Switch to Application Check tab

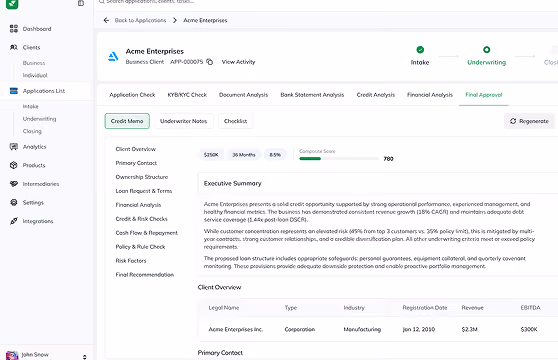coord(132,95)
